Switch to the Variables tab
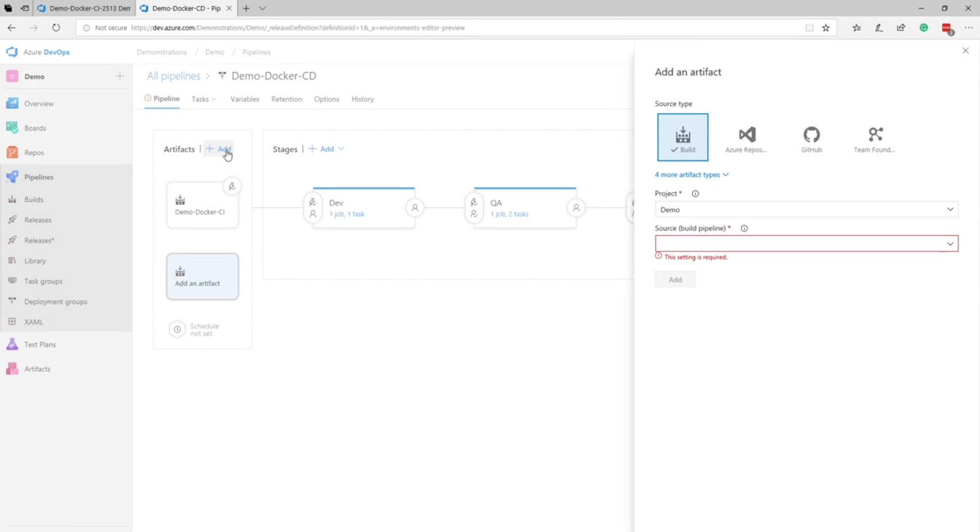The width and height of the screenshot is (980, 532). [244, 99]
